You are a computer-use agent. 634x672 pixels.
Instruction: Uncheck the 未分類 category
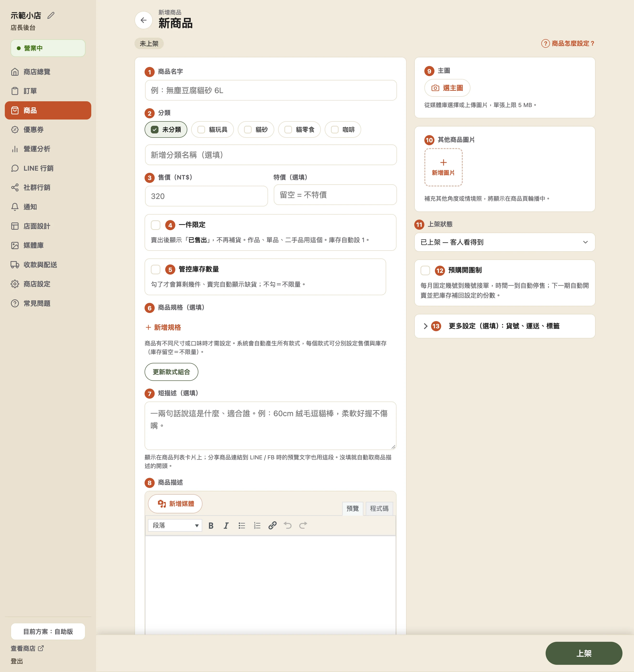coord(166,130)
